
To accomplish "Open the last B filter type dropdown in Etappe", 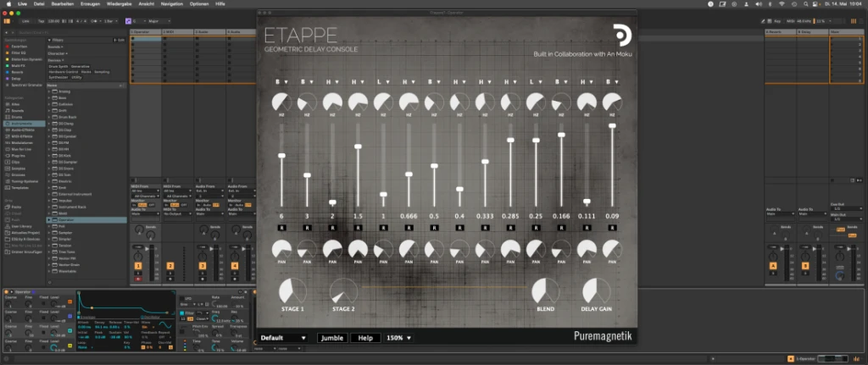I will 612,82.
